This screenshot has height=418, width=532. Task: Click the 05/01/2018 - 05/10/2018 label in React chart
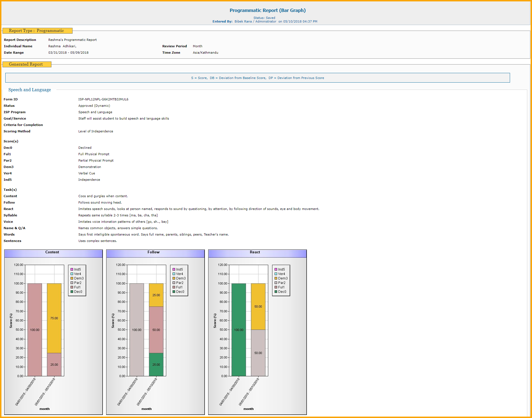tap(249, 391)
